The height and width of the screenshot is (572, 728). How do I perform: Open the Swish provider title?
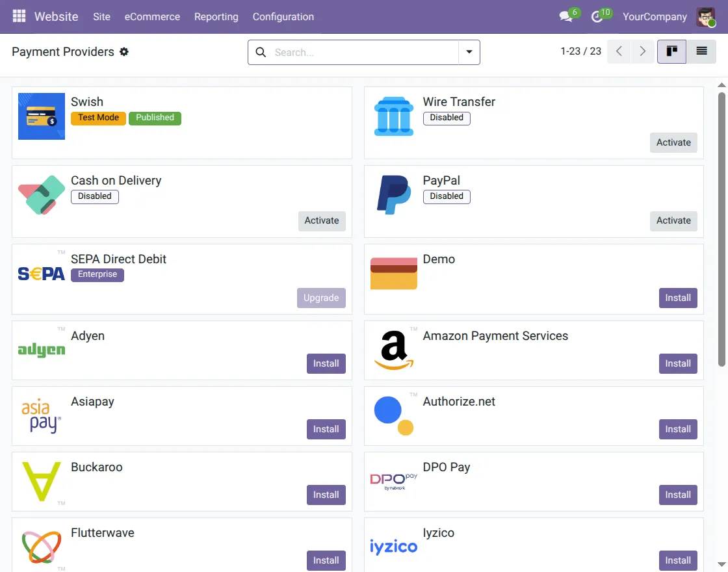[87, 101]
